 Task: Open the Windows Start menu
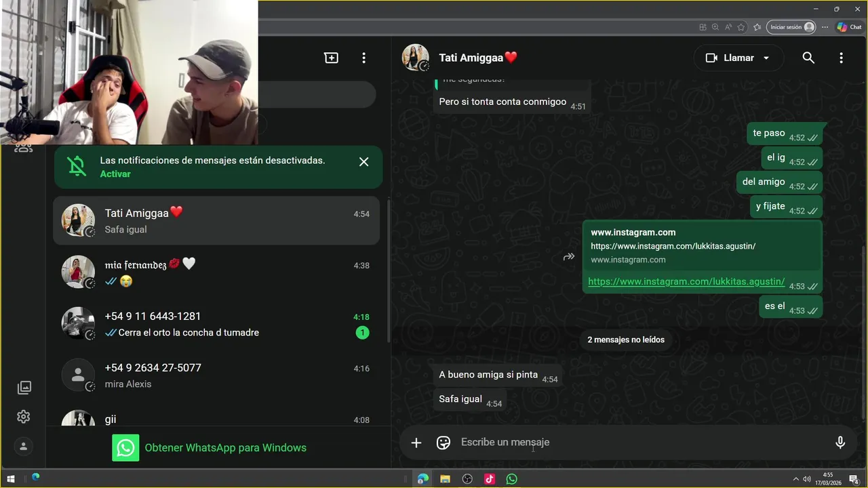[11, 479]
